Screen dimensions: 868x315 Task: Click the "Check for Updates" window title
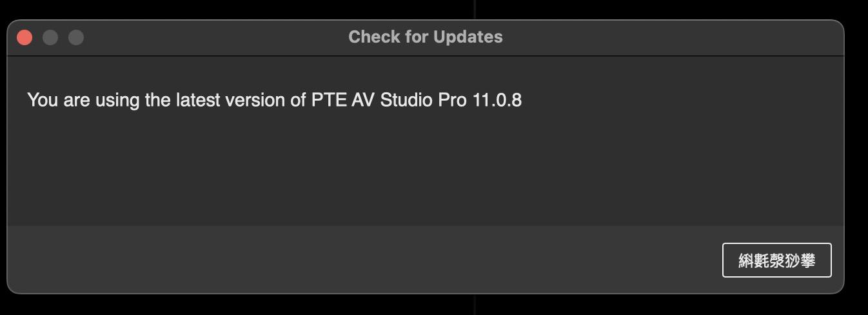coord(425,37)
